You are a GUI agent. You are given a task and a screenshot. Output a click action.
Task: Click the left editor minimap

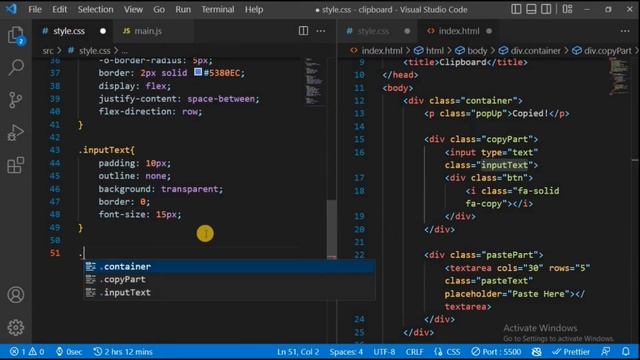(314, 82)
